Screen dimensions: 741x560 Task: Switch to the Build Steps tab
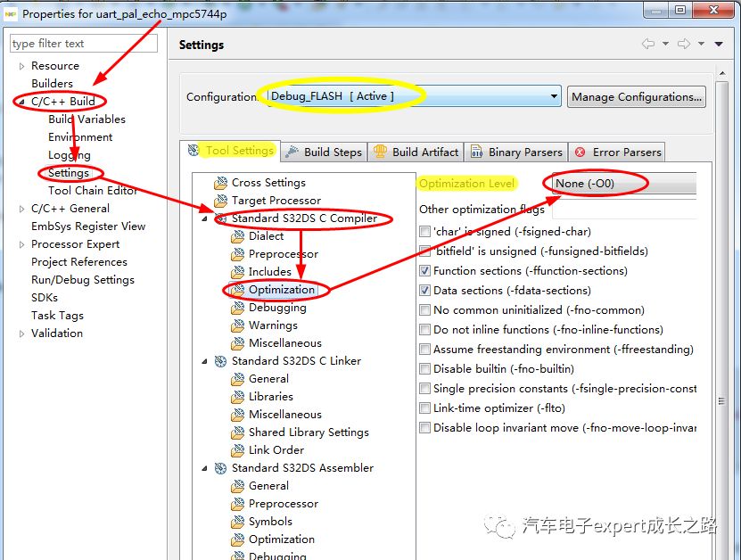(x=325, y=152)
